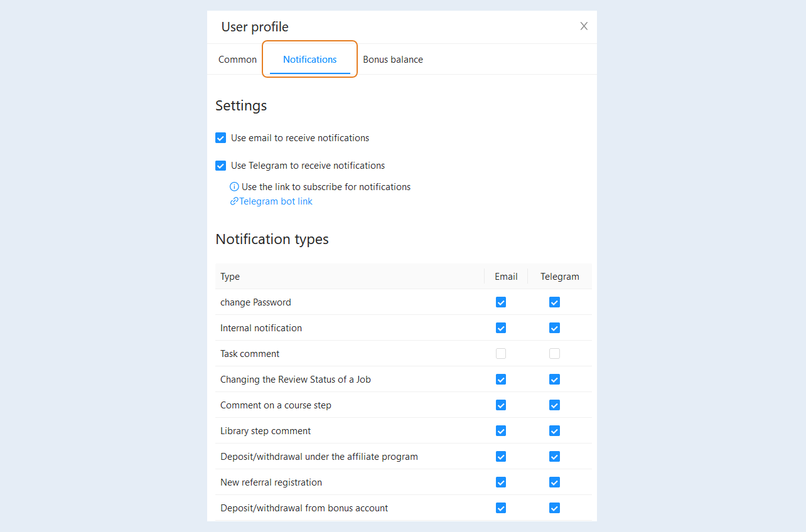Select the Notifications tab
Viewport: 806px width, 532px height.
(x=310, y=60)
